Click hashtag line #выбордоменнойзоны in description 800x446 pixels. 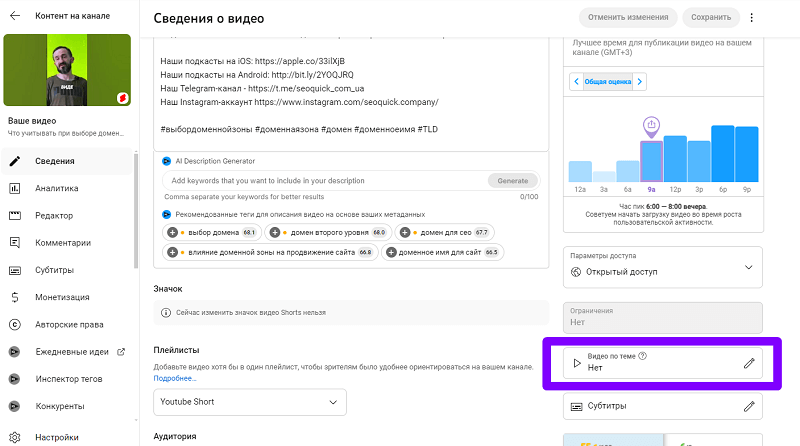[299, 129]
